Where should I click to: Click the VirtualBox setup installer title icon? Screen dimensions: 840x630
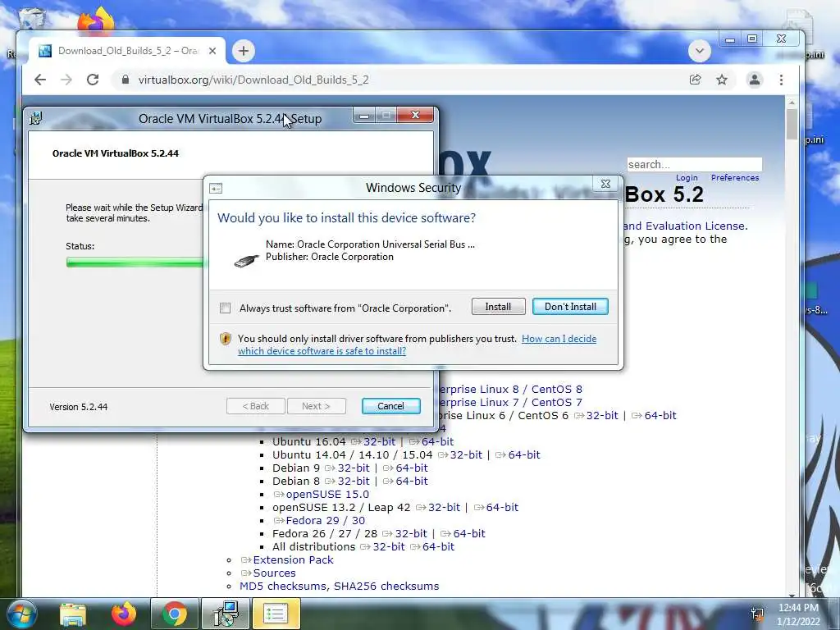pyautogui.click(x=36, y=118)
